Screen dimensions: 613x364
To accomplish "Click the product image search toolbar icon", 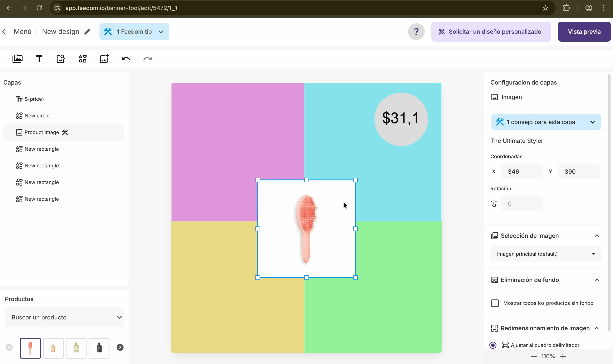I will click(x=61, y=59).
